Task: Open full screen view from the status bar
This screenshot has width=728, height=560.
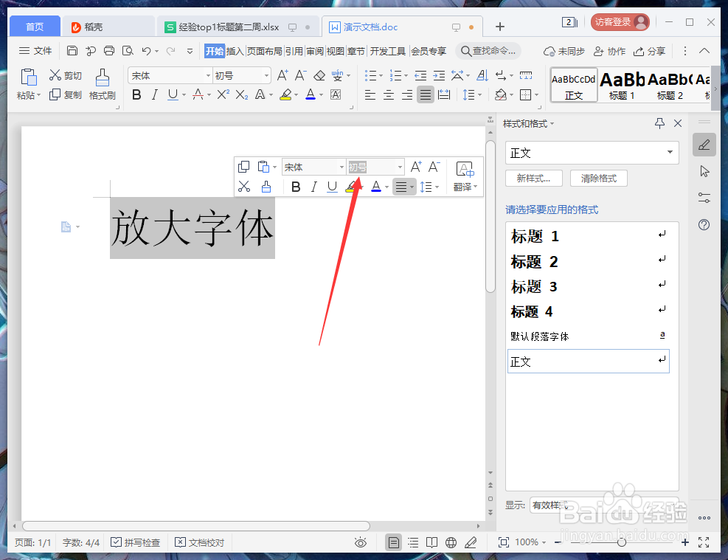Action: pos(702,542)
